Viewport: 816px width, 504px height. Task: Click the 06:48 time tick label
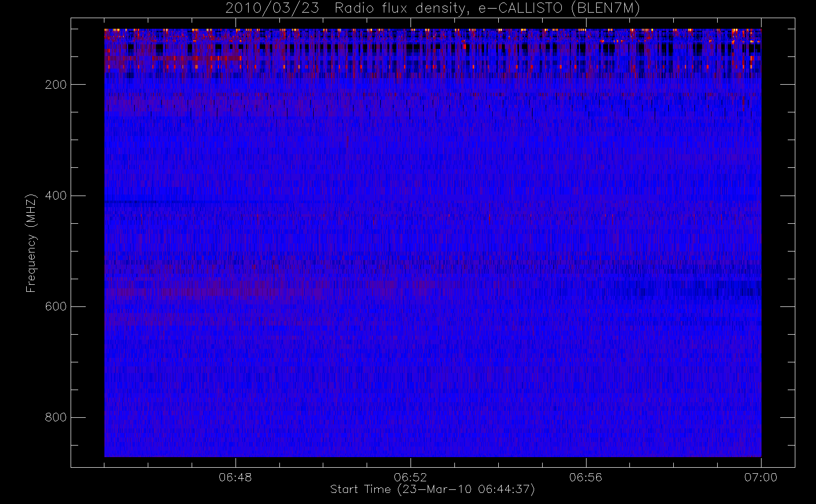pyautogui.click(x=235, y=477)
